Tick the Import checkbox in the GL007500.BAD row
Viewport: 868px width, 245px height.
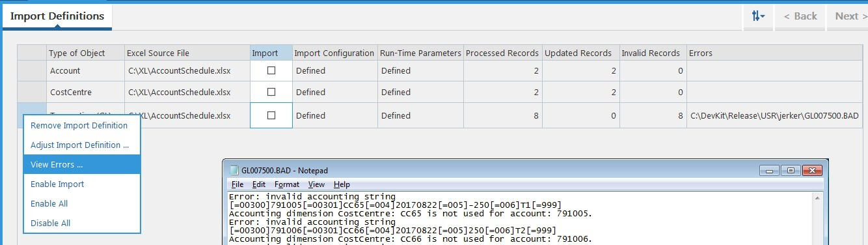pos(271,115)
